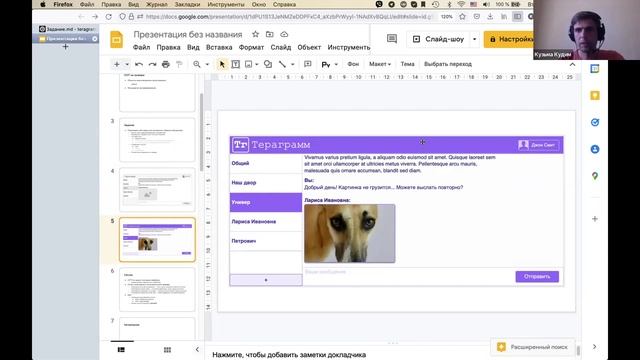Image resolution: width=640 pixels, height=360 pixels.
Task: Open the slideshow options dropdown arrow
Action: tap(475, 39)
